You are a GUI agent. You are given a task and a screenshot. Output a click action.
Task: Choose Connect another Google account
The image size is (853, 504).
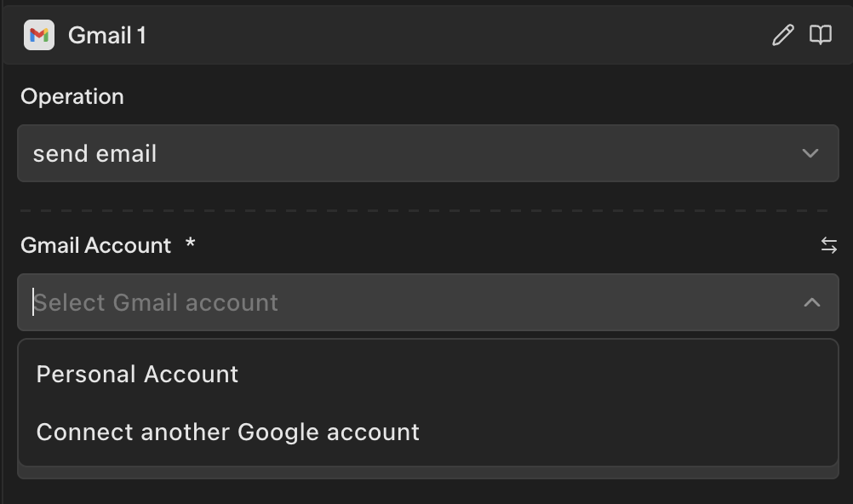pos(227,432)
